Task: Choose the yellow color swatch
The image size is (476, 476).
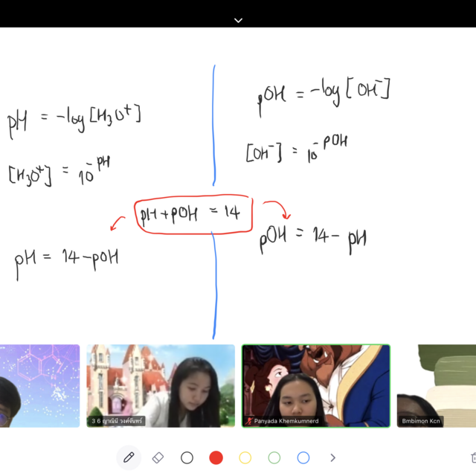Action: pyautogui.click(x=245, y=457)
